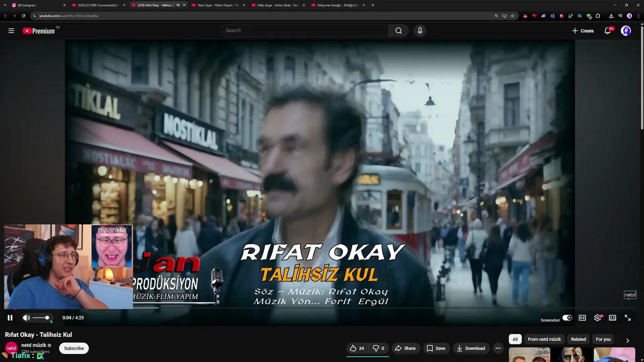Select the For you chip
The height and width of the screenshot is (362, 644).
(x=603, y=339)
